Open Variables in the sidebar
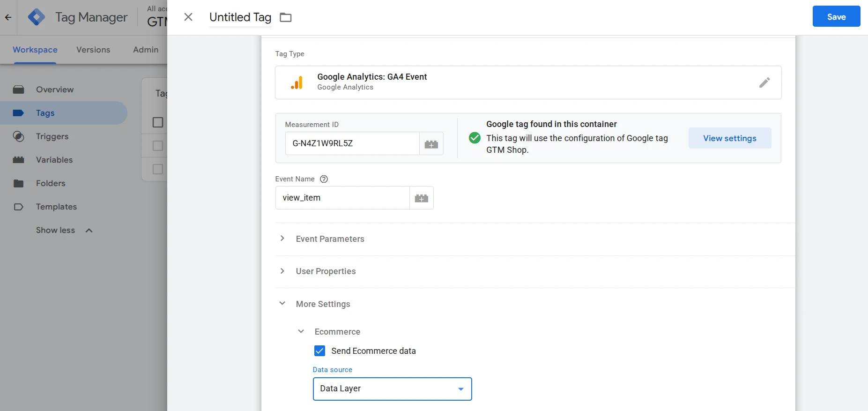 pyautogui.click(x=54, y=160)
